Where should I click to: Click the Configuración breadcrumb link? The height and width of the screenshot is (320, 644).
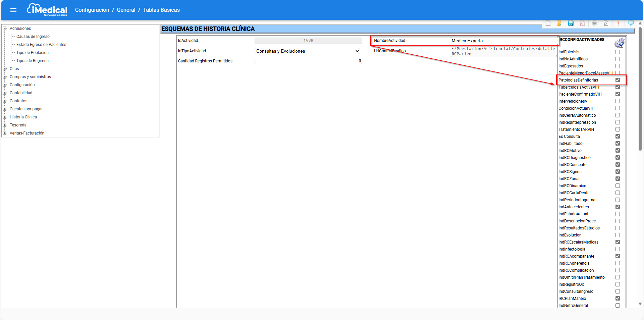coord(92,10)
